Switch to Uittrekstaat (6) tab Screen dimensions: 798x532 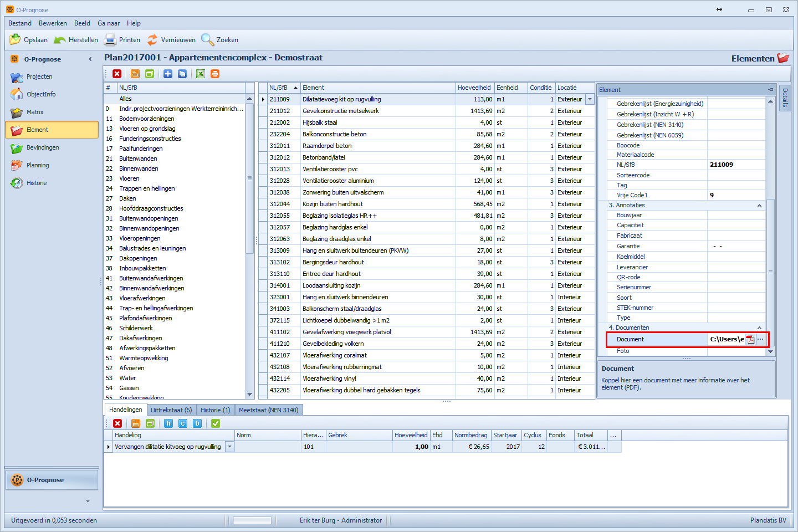pyautogui.click(x=171, y=410)
